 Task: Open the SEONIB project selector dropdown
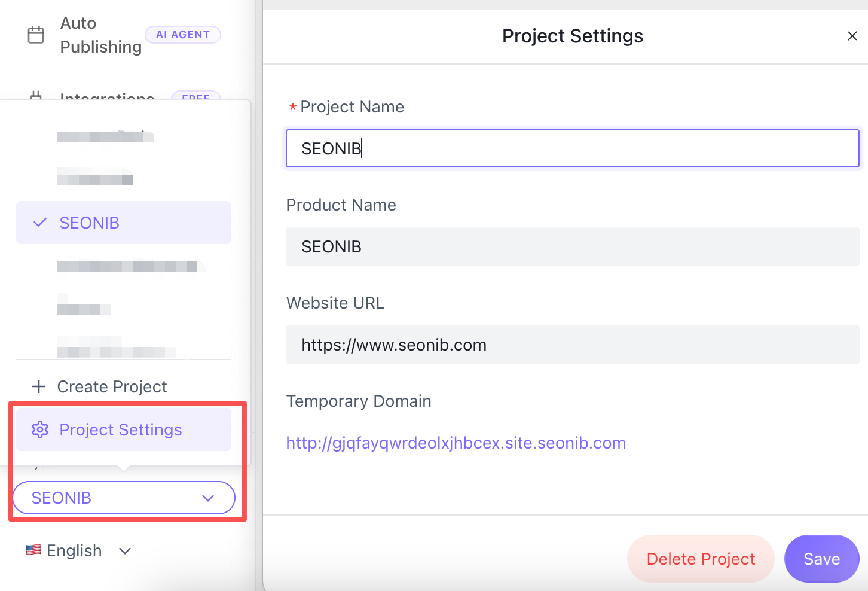(124, 498)
